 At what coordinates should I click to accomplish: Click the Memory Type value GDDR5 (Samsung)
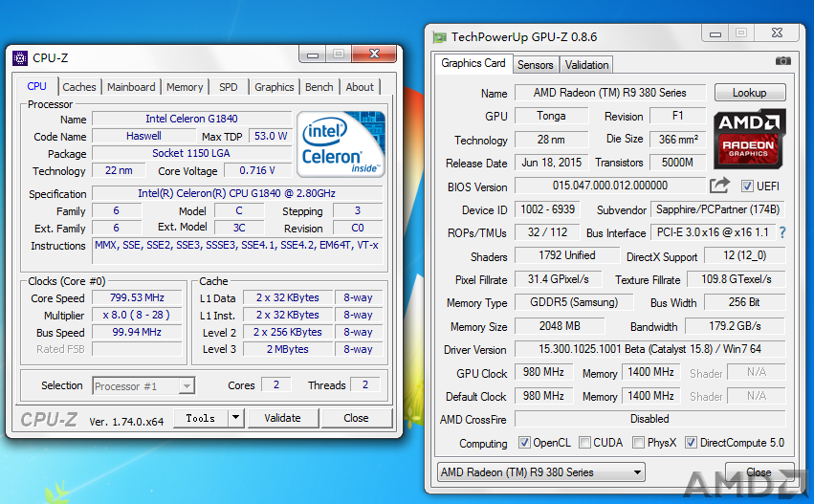[574, 302]
